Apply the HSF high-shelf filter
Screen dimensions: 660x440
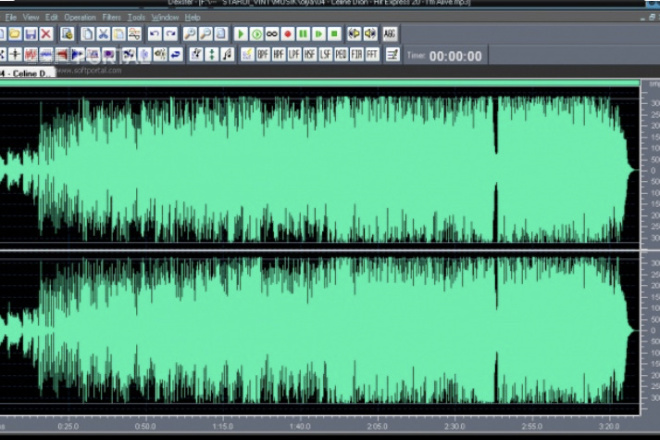pos(310,54)
